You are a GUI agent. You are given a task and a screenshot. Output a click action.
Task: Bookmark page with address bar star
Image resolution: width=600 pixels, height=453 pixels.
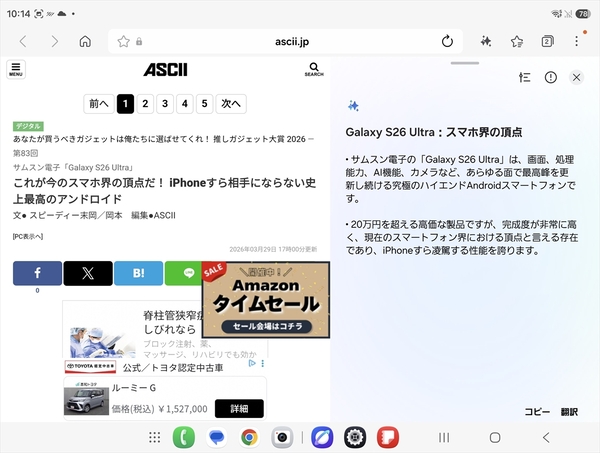(123, 41)
